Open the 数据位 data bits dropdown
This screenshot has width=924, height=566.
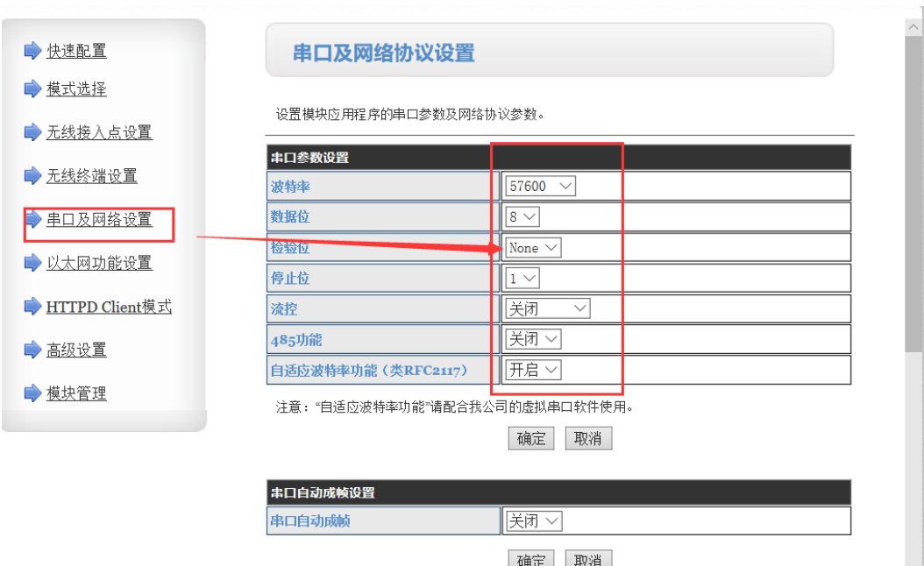[522, 216]
